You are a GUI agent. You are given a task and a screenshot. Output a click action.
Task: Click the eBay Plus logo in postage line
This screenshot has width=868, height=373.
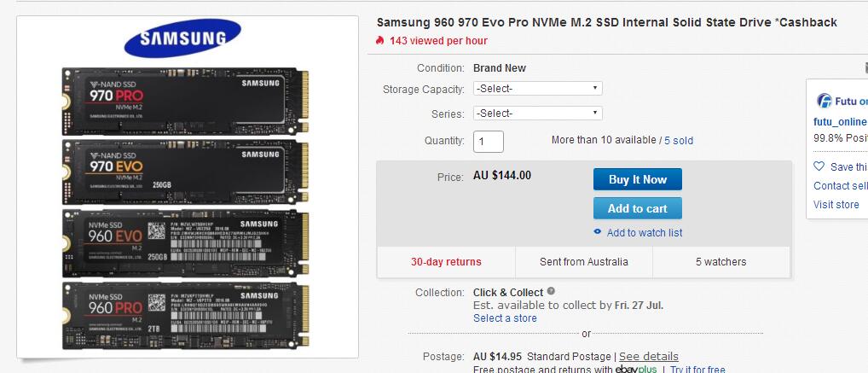pos(635,369)
